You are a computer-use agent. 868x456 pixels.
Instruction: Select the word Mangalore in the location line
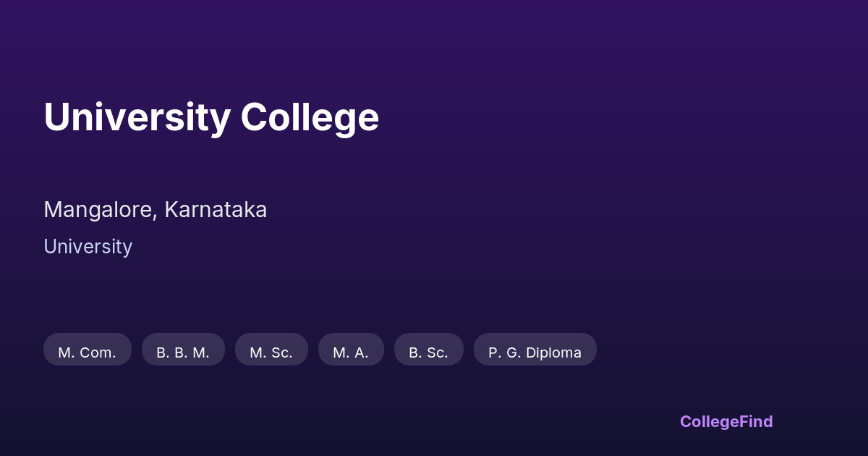(98, 209)
